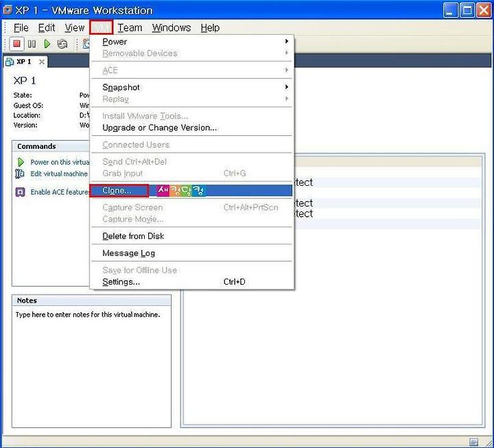Viewport: 494px width, 448px height.
Task: Open the File menu
Action: 21,27
